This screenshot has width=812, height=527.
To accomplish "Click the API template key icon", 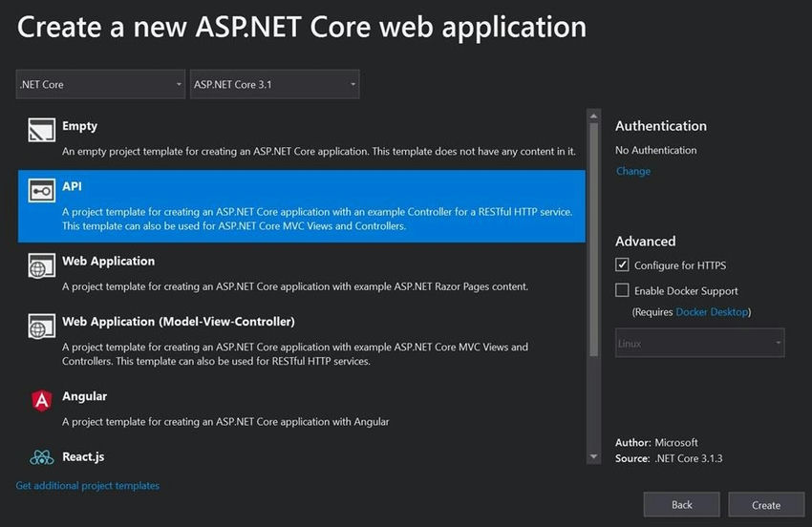I will [41, 191].
